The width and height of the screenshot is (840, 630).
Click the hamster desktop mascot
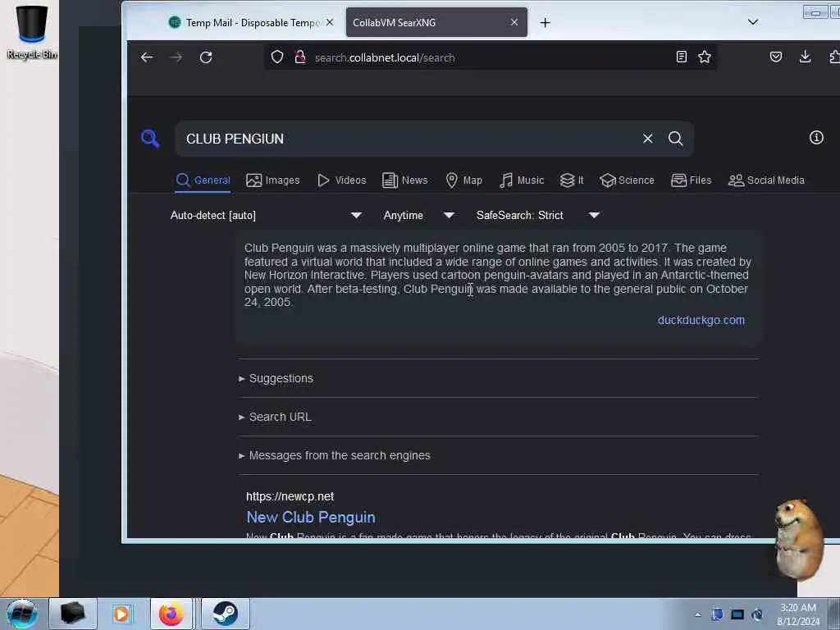pyautogui.click(x=798, y=540)
